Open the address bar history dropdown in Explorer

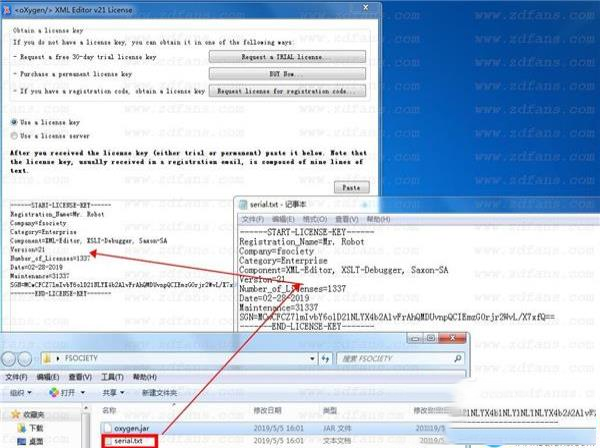312,358
